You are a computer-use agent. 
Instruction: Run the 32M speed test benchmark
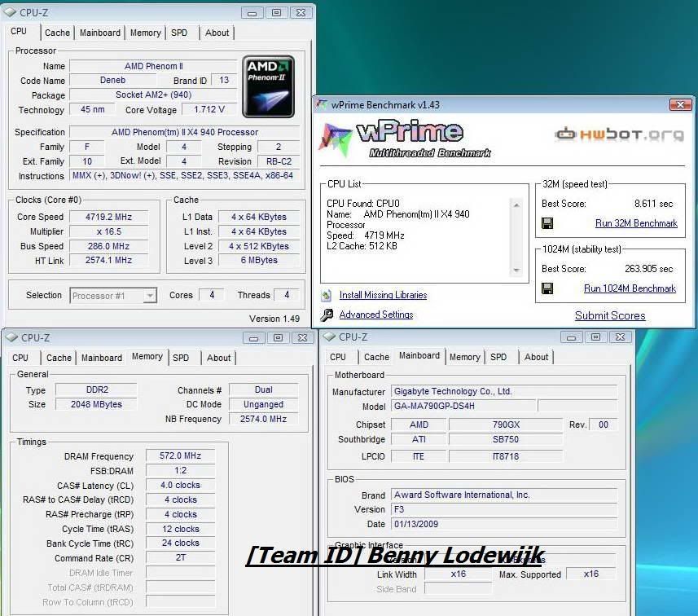[636, 223]
